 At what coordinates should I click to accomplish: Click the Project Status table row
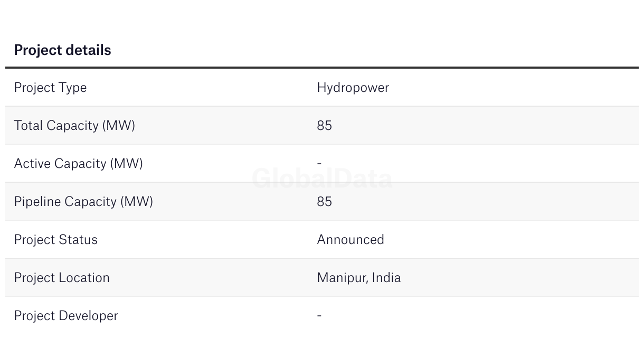[322, 240]
